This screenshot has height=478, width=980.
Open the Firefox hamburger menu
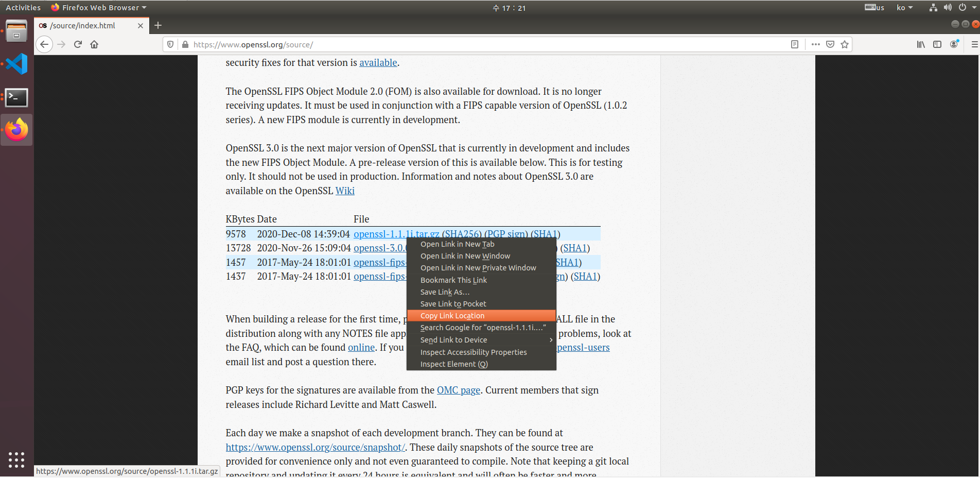[974, 44]
